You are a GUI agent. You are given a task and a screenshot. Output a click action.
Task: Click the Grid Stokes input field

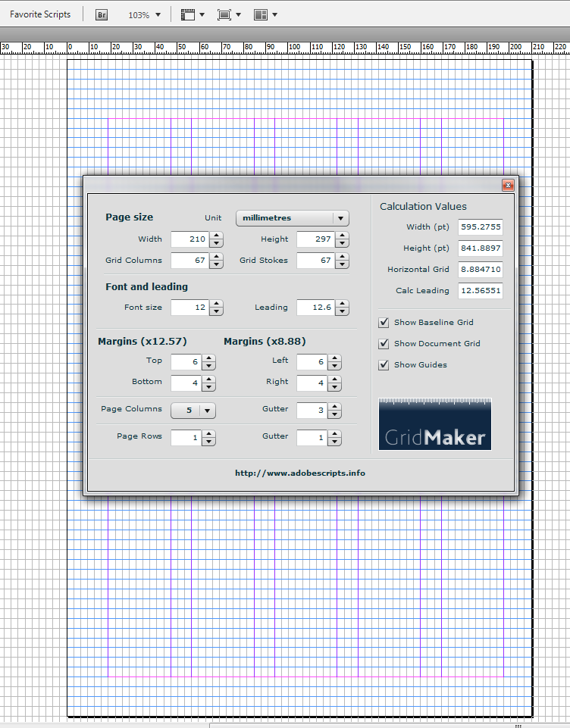pyautogui.click(x=315, y=261)
